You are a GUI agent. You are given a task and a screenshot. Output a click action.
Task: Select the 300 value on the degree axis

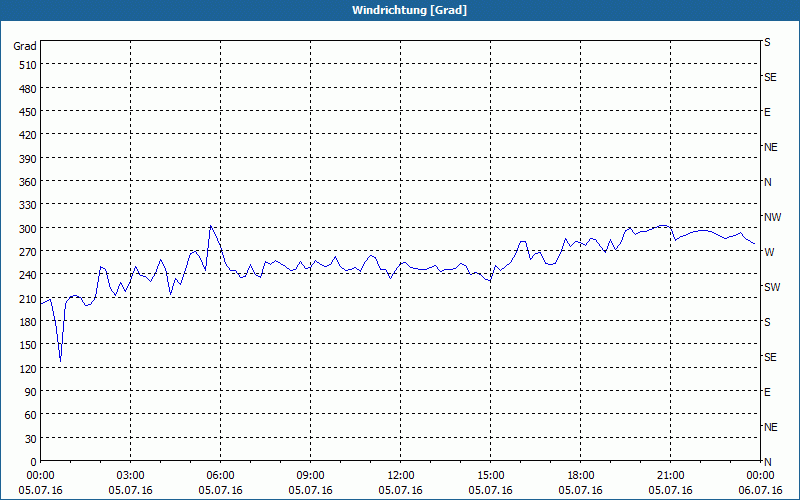[29, 229]
